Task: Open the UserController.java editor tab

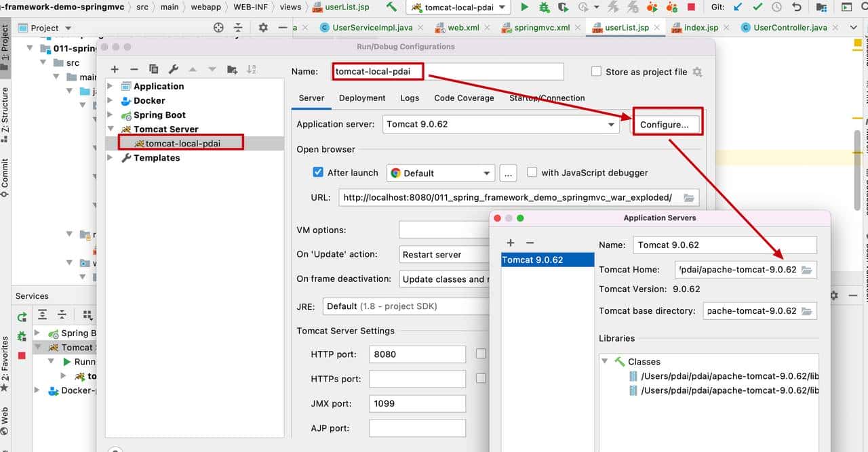Action: click(790, 28)
